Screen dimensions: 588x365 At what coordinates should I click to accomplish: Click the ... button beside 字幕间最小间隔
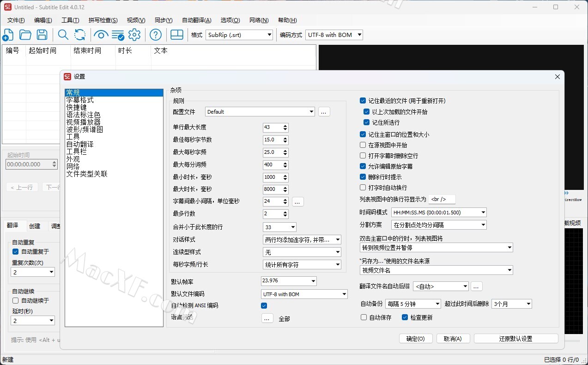pos(297,201)
